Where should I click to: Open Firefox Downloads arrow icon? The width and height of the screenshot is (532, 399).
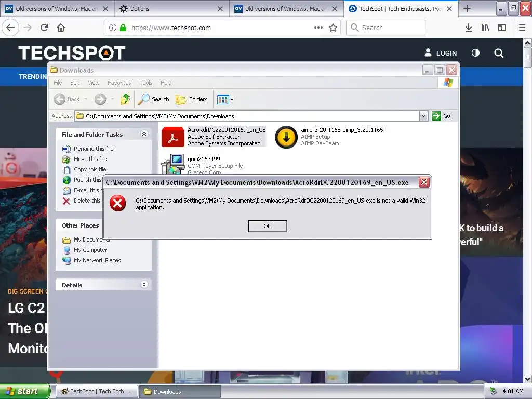click(469, 28)
